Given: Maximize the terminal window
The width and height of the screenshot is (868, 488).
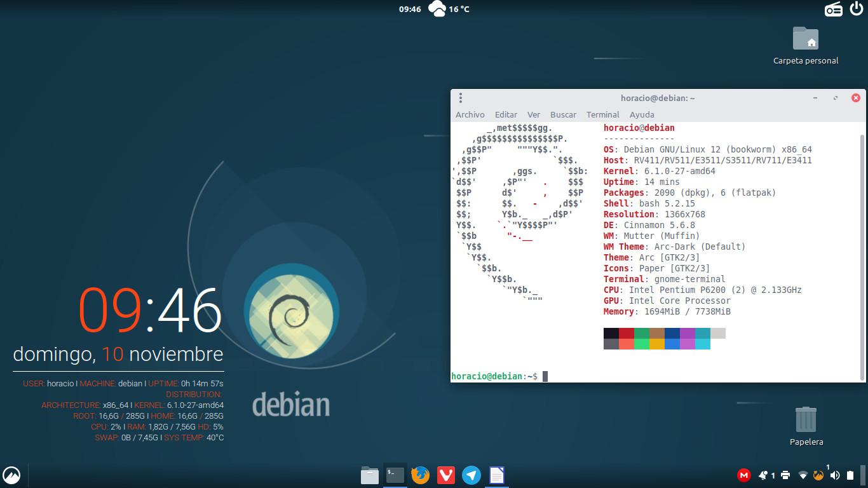Looking at the screenshot, I should (x=836, y=98).
